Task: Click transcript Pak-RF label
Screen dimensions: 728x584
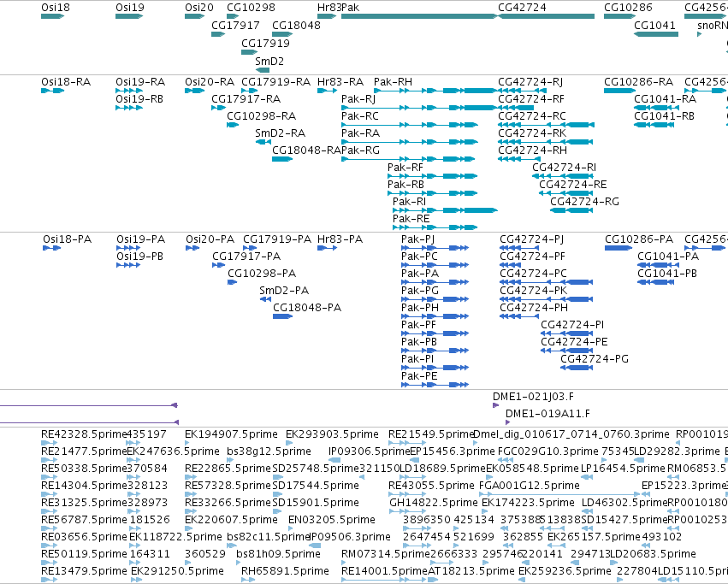Action: coord(405,168)
